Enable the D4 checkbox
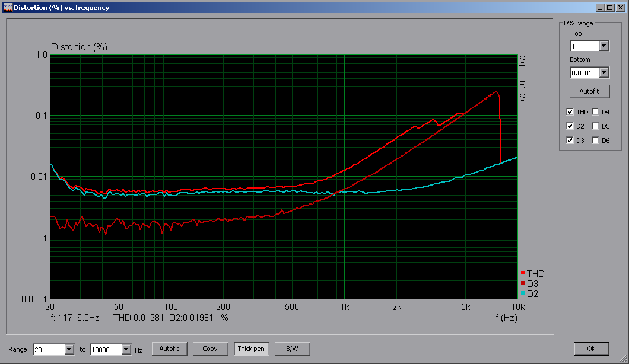Image resolution: width=629 pixels, height=364 pixels. click(x=595, y=111)
